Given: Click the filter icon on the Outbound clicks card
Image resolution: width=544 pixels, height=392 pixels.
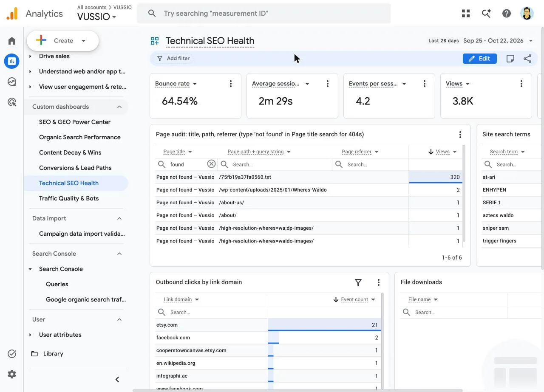Looking at the screenshot, I should pos(358,282).
